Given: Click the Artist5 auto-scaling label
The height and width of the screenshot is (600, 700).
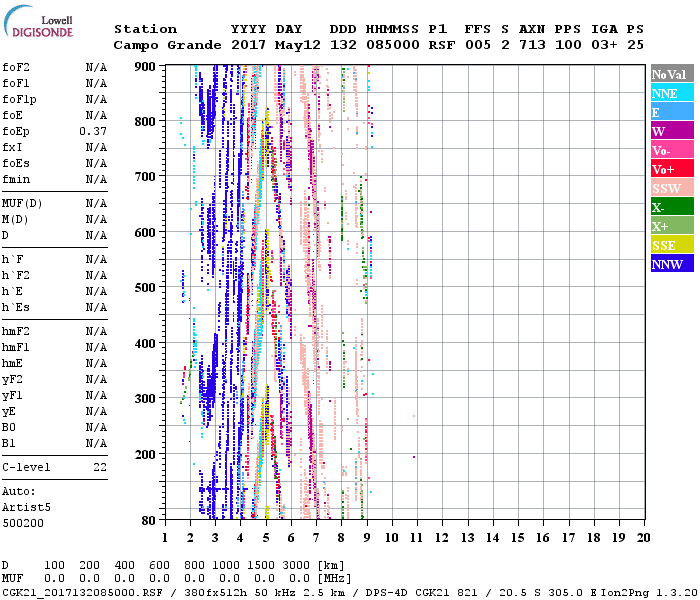Looking at the screenshot, I should click(26, 508).
